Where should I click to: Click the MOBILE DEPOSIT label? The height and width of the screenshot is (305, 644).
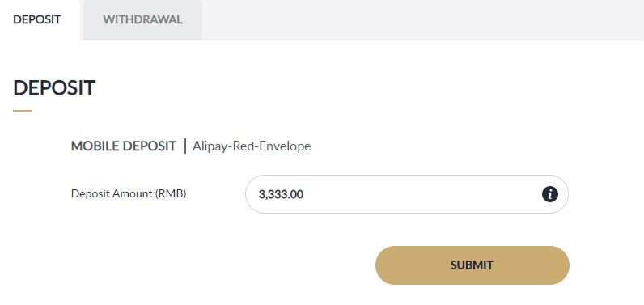tap(124, 146)
